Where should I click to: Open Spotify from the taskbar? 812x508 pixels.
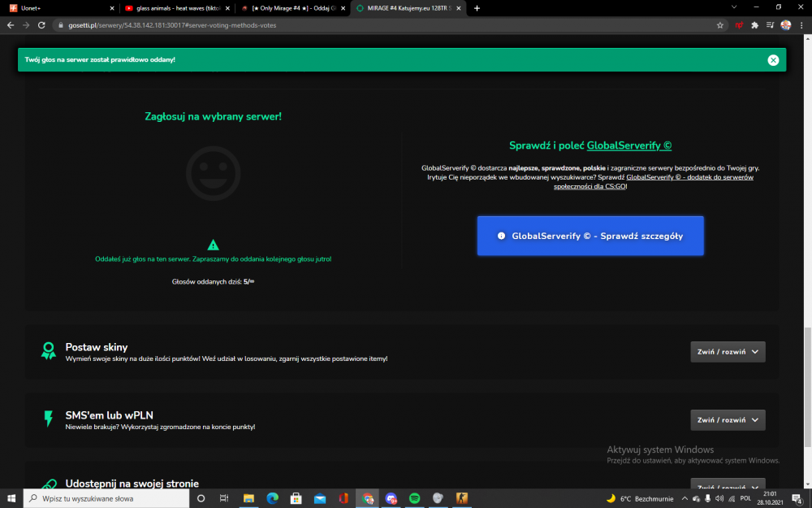pyautogui.click(x=414, y=498)
